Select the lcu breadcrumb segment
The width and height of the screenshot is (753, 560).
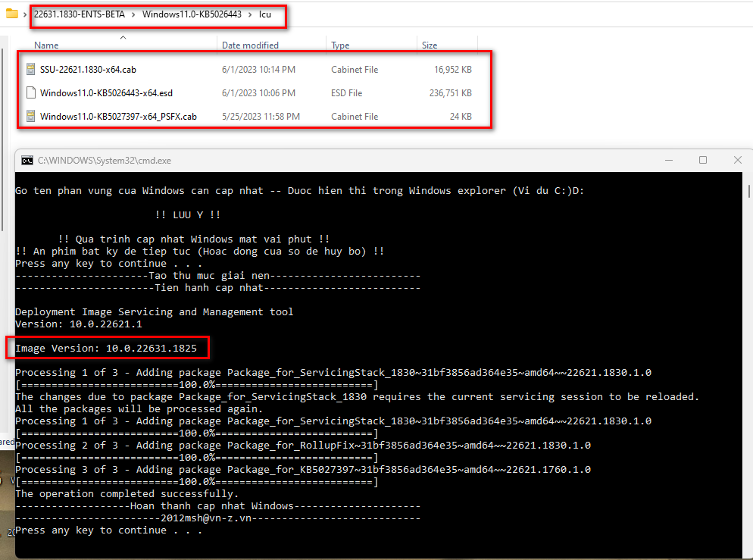pyautogui.click(x=265, y=14)
